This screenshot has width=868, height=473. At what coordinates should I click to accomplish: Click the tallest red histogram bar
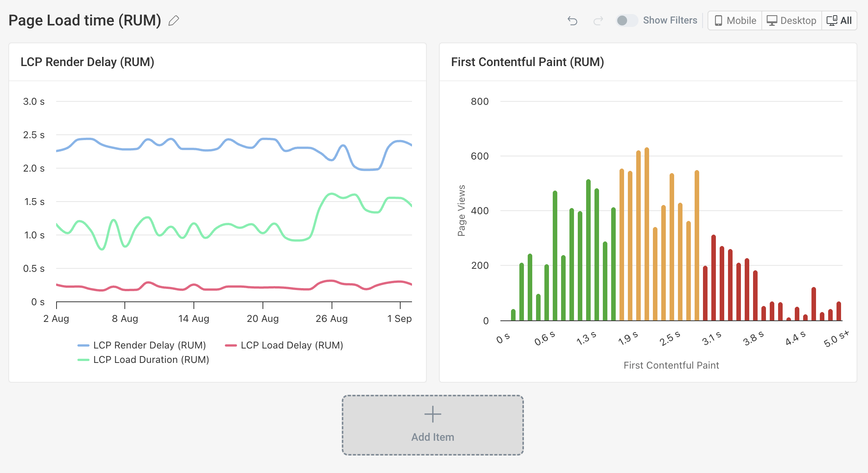point(714,278)
